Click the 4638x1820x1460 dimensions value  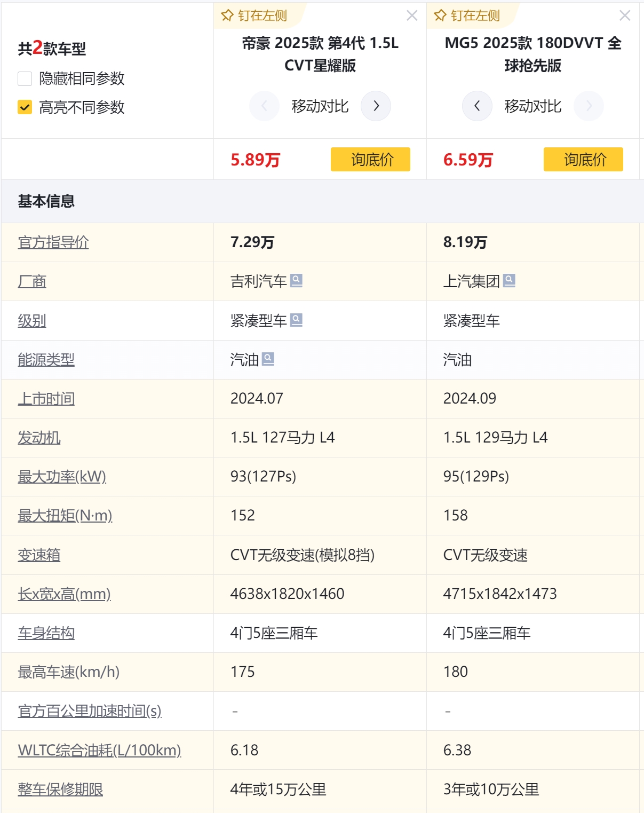coord(288,594)
